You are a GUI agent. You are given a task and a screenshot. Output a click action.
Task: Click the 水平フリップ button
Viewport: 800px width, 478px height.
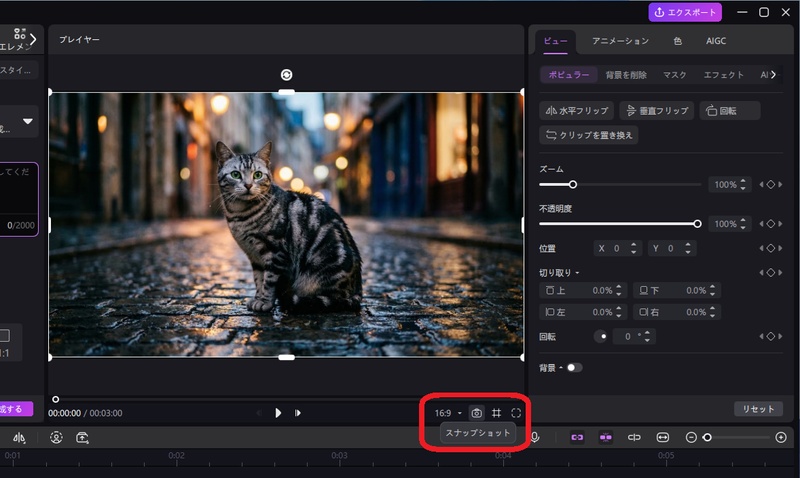(x=577, y=110)
